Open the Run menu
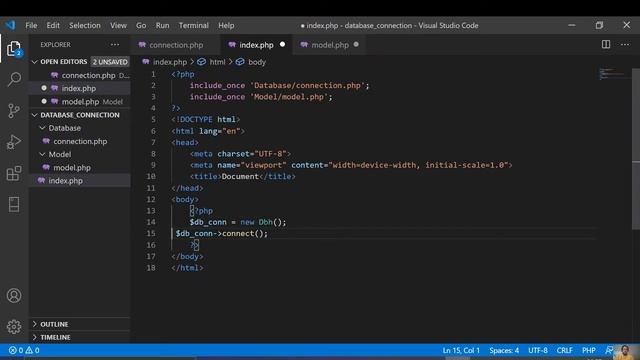 pyautogui.click(x=162, y=25)
